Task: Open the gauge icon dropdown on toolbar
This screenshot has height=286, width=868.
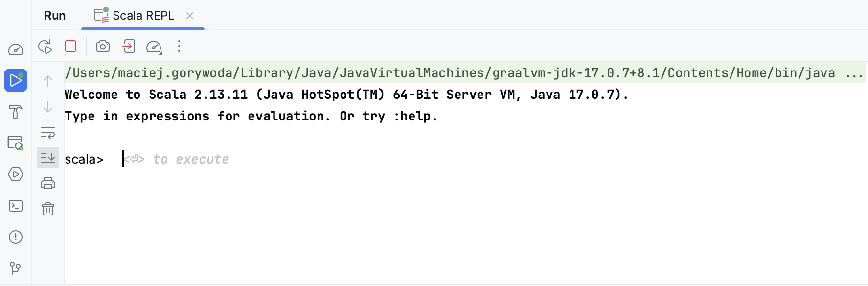Action: [154, 47]
